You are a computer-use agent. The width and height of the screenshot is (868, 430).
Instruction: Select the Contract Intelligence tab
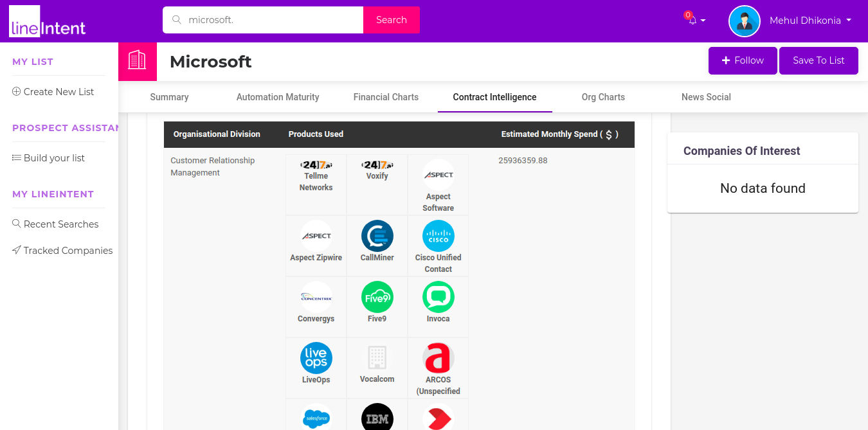[x=494, y=97]
